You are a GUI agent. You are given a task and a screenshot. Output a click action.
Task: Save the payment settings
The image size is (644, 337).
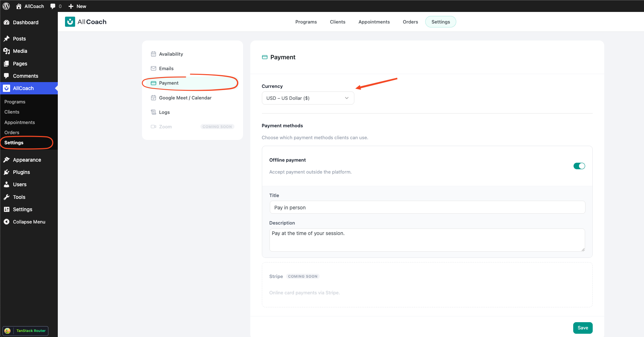click(583, 328)
